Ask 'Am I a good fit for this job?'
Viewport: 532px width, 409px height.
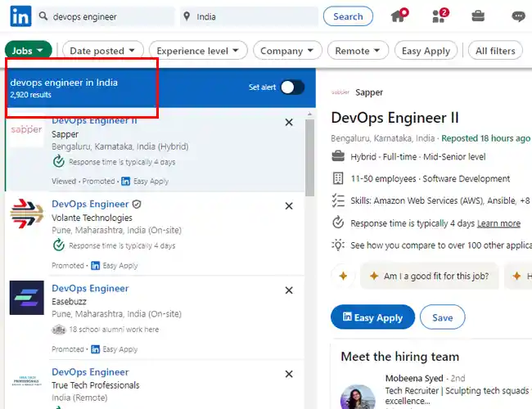pyautogui.click(x=429, y=276)
